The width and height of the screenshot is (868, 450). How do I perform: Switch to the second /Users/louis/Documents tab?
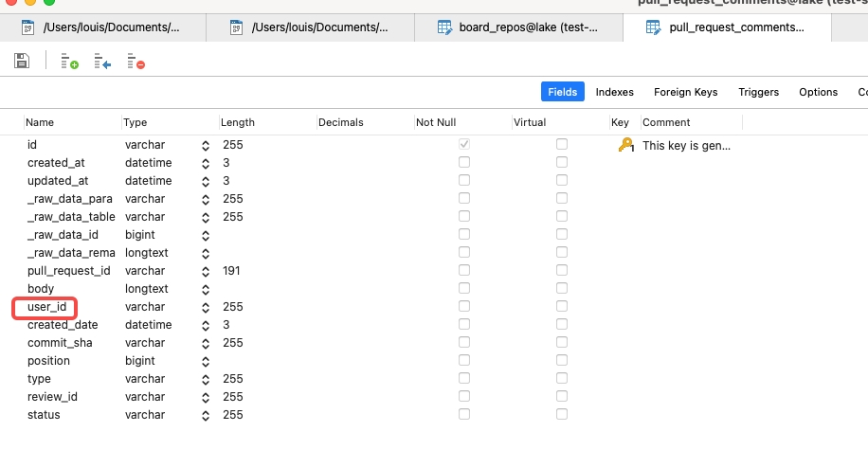(x=311, y=27)
